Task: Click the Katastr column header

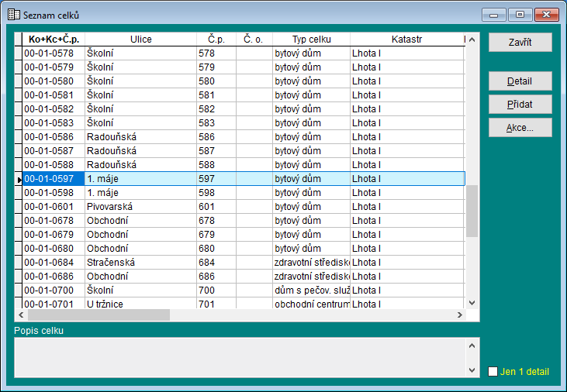Action: coord(406,40)
